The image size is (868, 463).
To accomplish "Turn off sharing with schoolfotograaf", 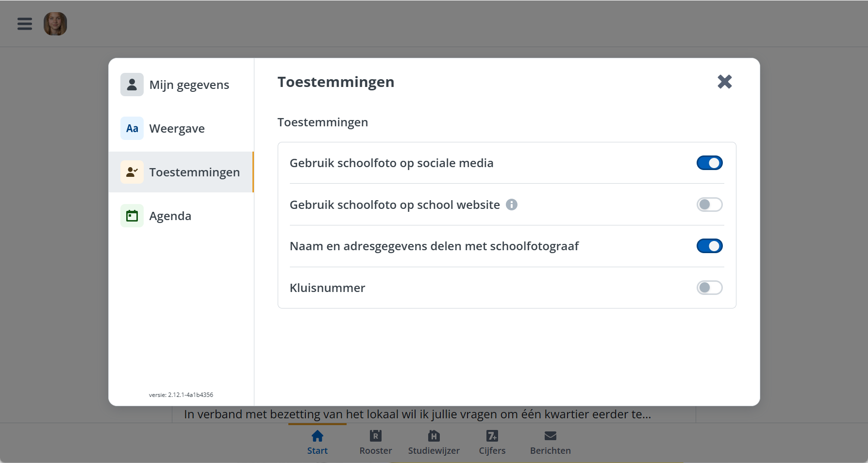I will click(x=709, y=246).
